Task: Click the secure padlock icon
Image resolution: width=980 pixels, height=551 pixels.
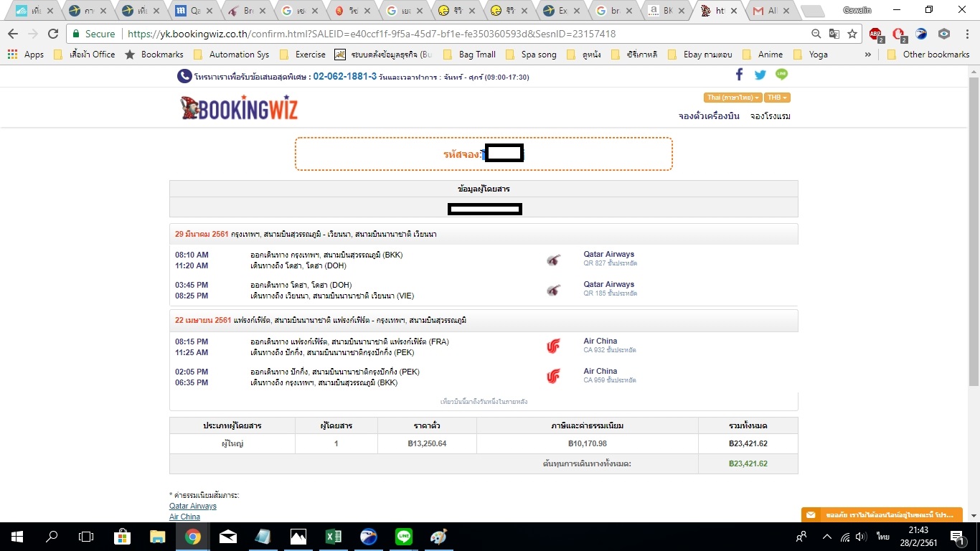Action: 77,34
